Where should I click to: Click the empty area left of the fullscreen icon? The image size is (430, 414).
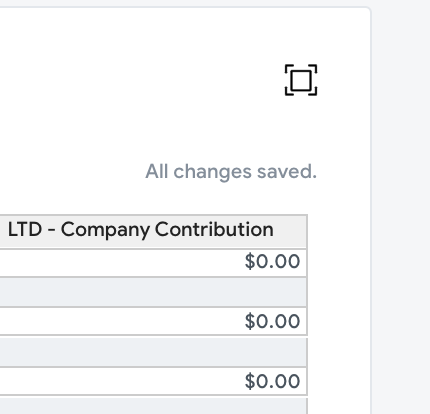coord(140,80)
